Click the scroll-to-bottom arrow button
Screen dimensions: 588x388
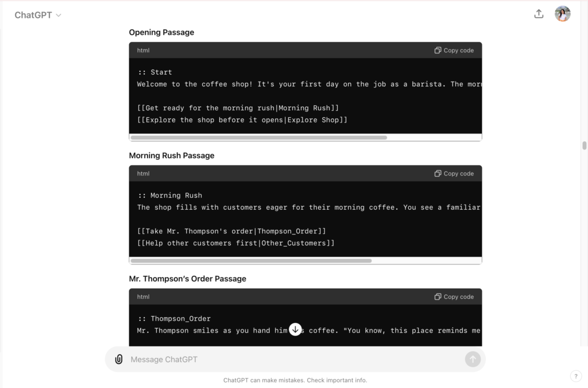click(x=295, y=329)
